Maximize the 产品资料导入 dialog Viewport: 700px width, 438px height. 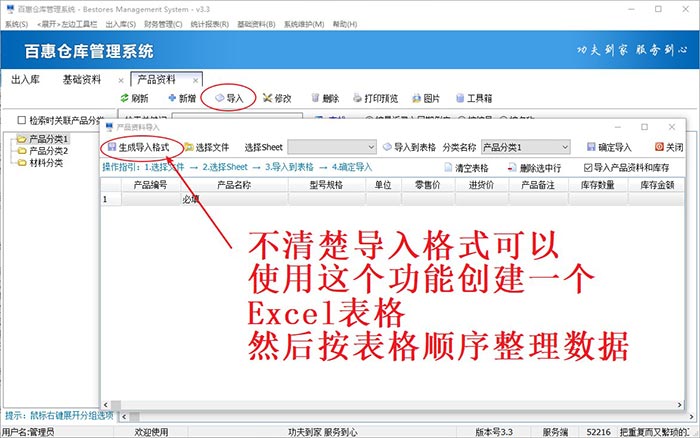(644, 127)
